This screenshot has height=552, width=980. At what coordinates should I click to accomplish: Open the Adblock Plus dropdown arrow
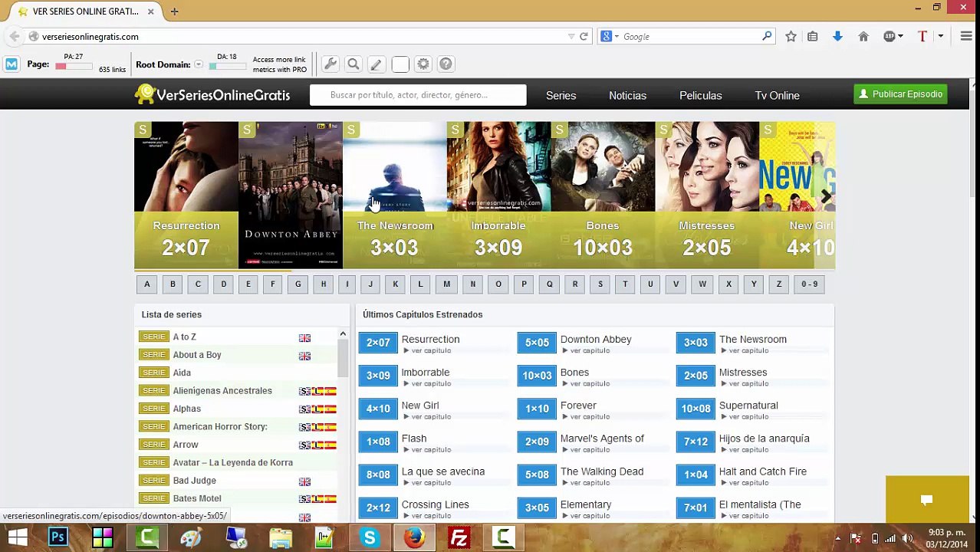click(x=900, y=36)
